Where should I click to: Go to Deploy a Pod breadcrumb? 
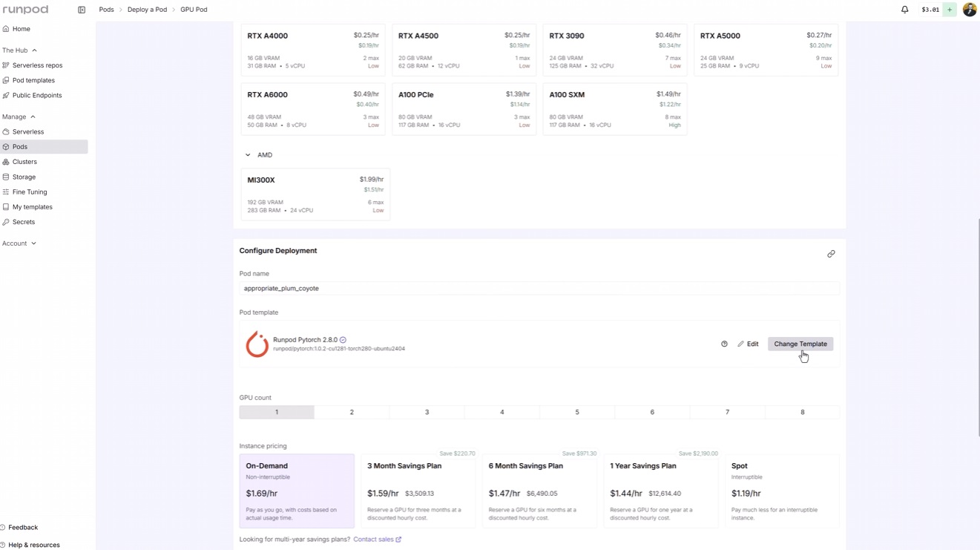point(147,10)
